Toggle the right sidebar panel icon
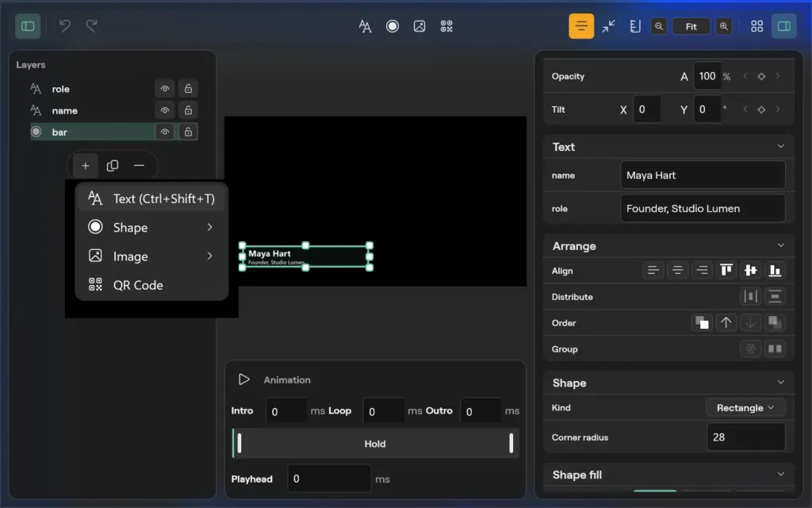The image size is (812, 508). tap(784, 26)
